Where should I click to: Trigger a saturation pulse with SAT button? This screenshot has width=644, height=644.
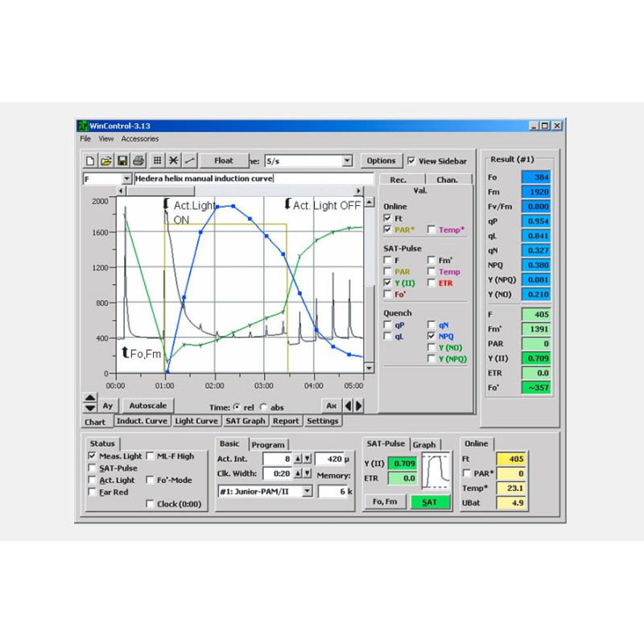(x=429, y=502)
